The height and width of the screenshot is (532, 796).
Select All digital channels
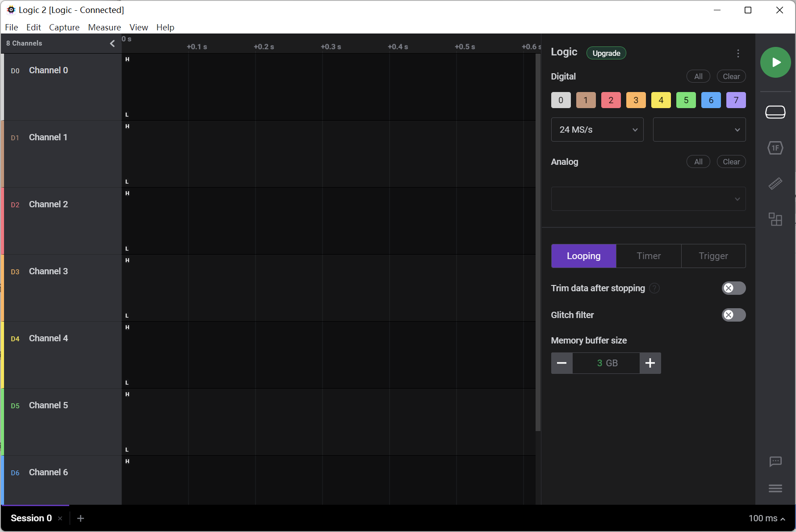click(x=698, y=76)
